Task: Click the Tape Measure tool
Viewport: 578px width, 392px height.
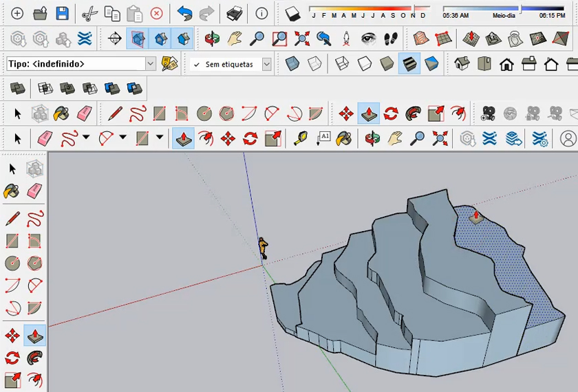Action: [300, 138]
